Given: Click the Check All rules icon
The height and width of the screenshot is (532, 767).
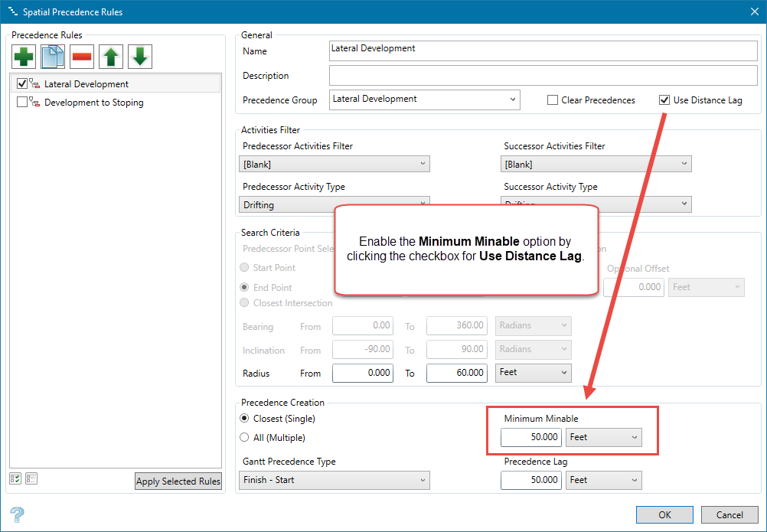Looking at the screenshot, I should coord(15,478).
